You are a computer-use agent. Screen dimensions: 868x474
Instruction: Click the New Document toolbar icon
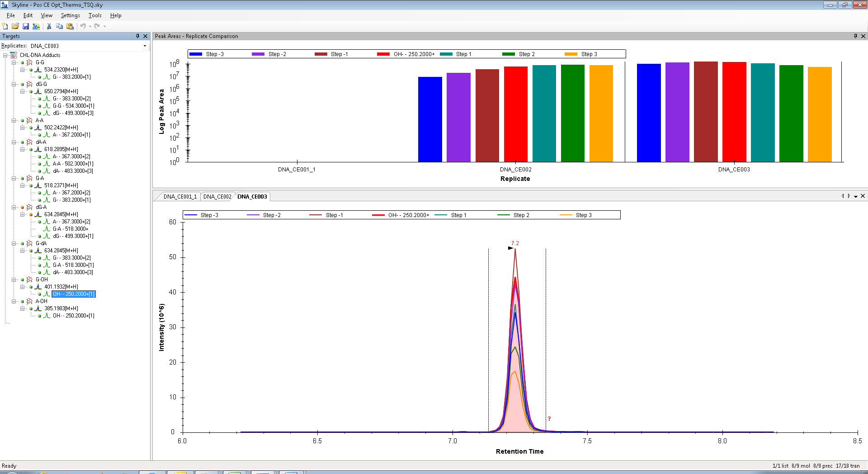pyautogui.click(x=5, y=26)
